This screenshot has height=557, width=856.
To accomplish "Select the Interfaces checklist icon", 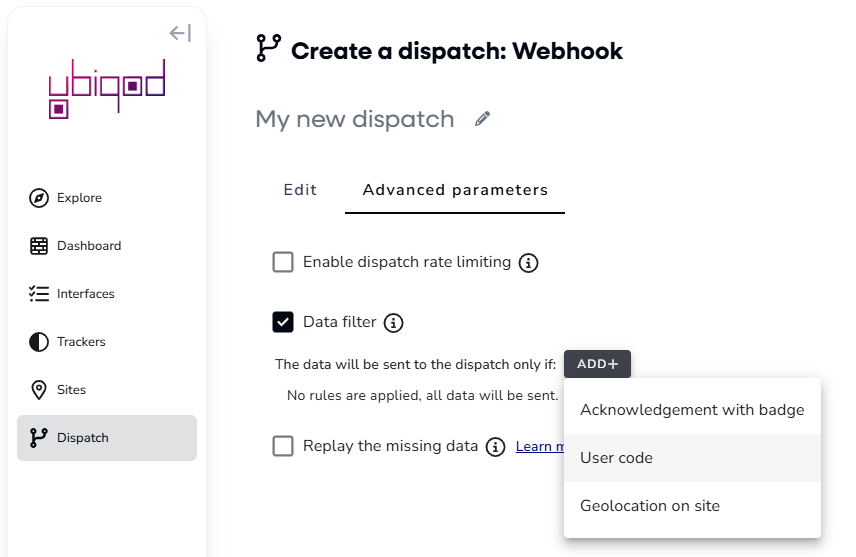I will click(39, 294).
